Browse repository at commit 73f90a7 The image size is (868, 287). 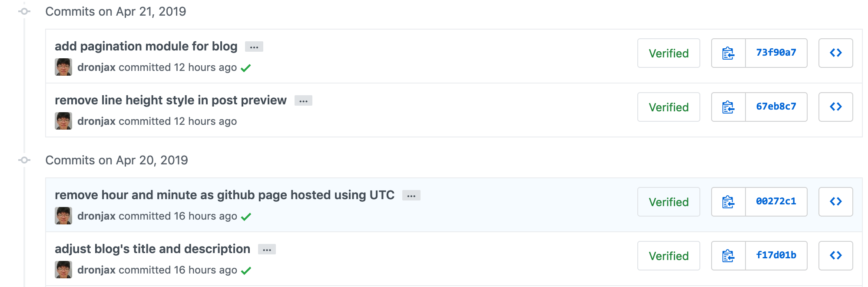[x=835, y=53]
